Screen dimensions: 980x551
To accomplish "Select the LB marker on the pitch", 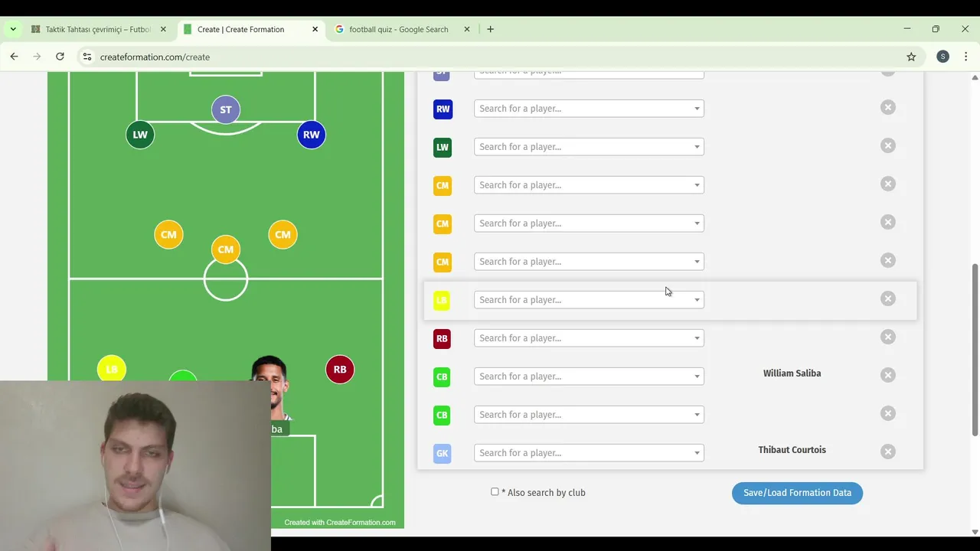I will point(112,368).
